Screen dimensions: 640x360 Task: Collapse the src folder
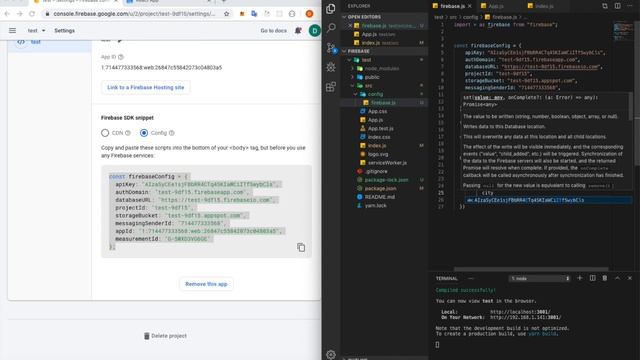point(353,86)
